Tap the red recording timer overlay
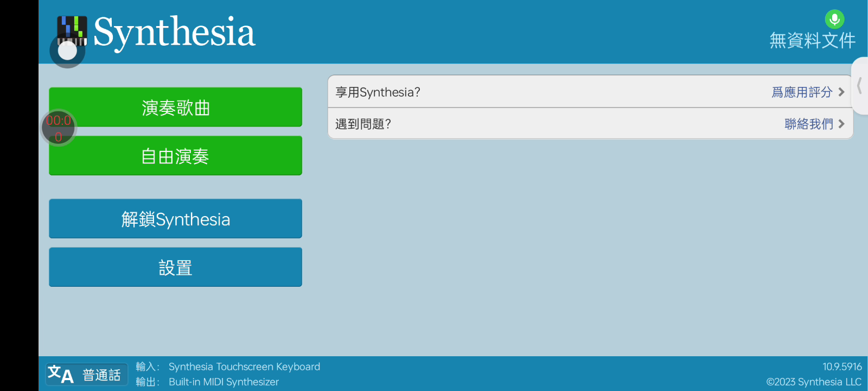The width and height of the screenshot is (868, 391). point(59,128)
